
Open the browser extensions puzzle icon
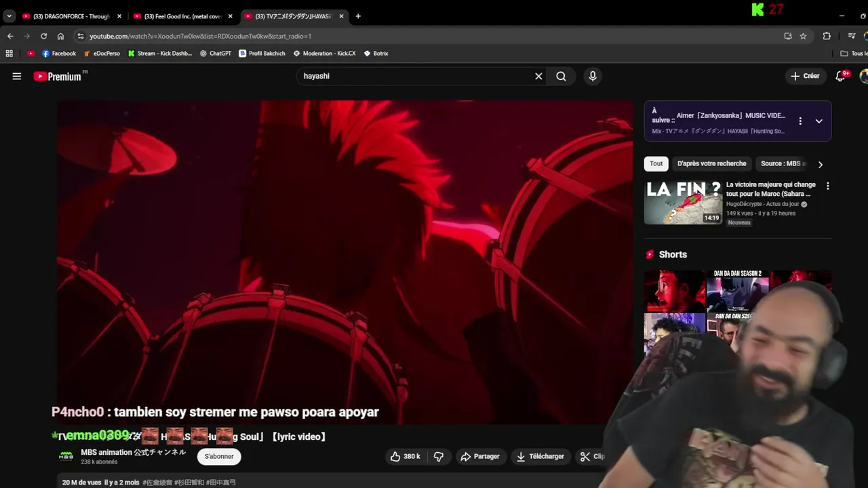(827, 36)
